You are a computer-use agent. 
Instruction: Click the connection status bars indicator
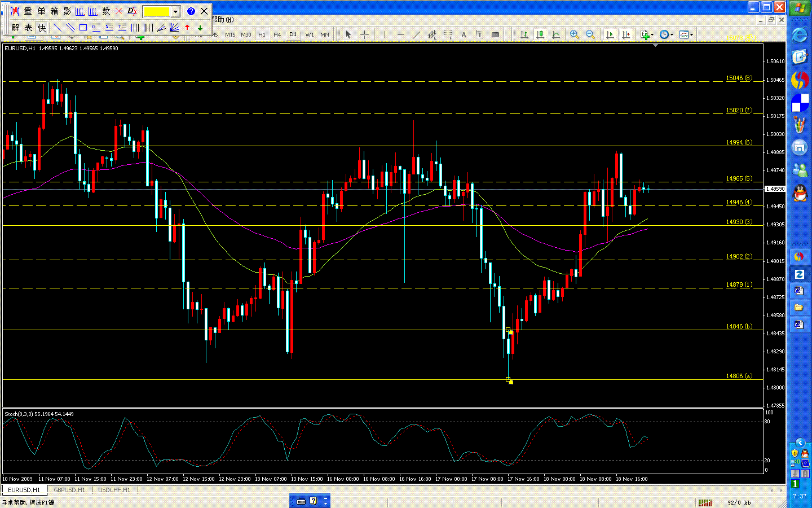(x=705, y=502)
